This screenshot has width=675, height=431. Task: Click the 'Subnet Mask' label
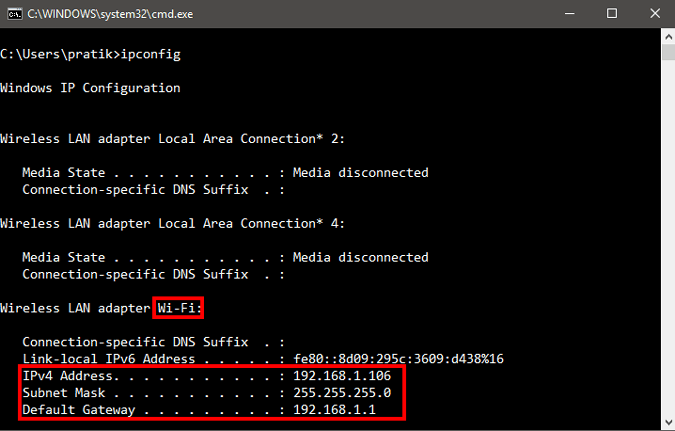pyautogui.click(x=64, y=393)
